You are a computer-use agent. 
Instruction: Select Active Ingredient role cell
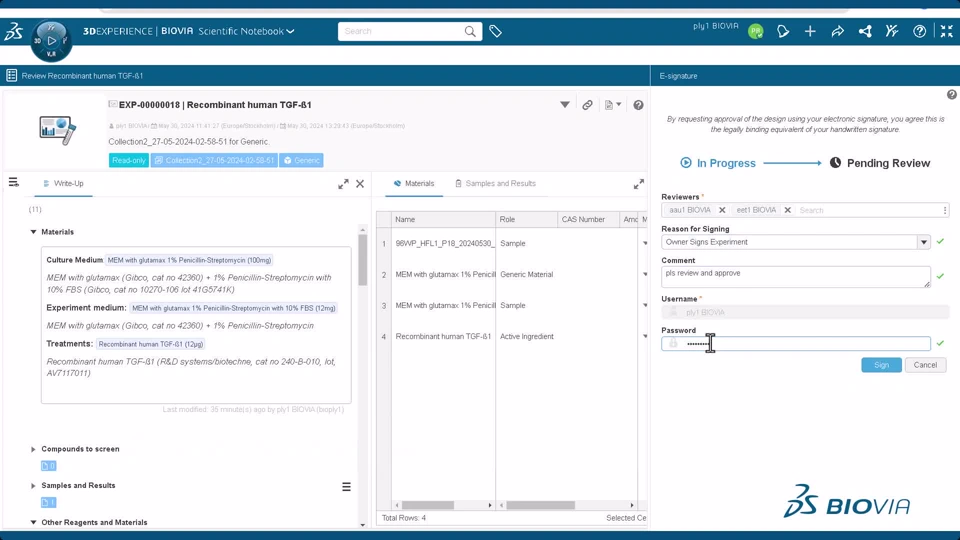[527, 336]
